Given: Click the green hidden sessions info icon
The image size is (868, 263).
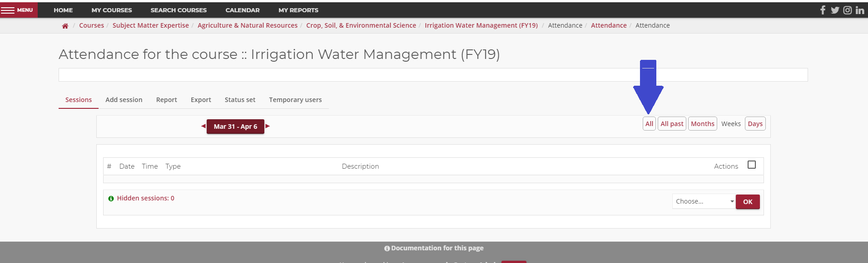Looking at the screenshot, I should pos(111,199).
